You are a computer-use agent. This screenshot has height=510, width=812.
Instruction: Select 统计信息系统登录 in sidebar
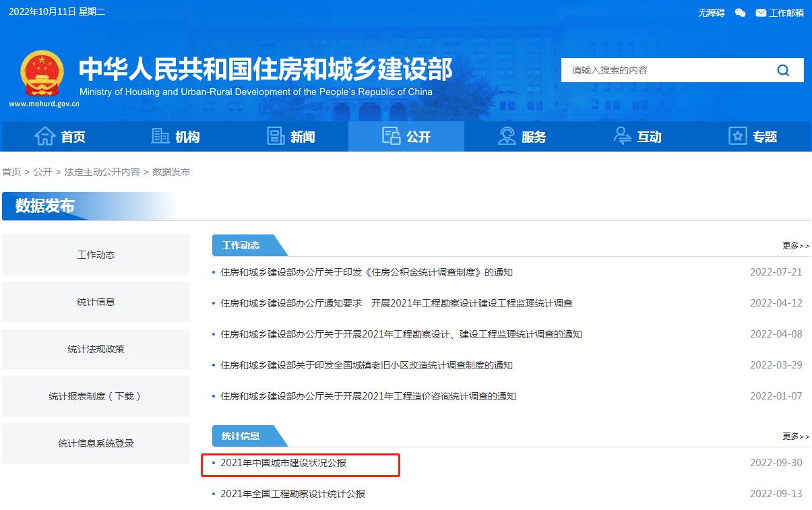[x=96, y=443]
